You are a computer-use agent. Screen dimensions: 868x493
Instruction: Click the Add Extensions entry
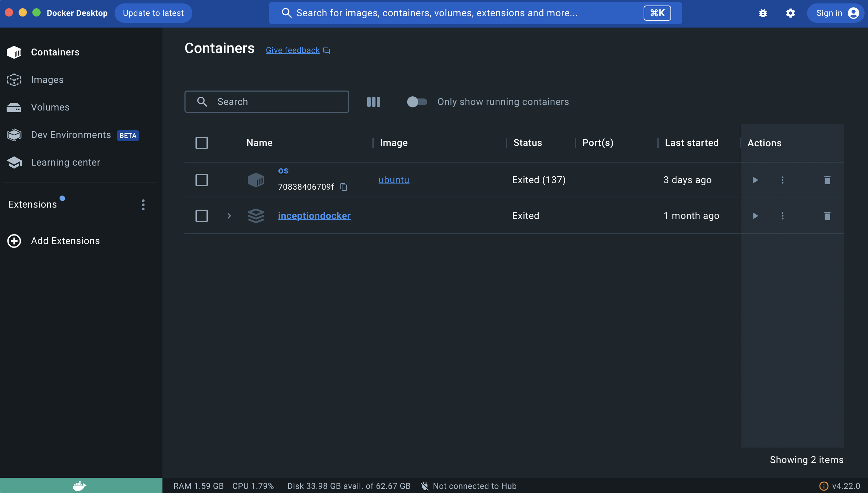click(65, 241)
